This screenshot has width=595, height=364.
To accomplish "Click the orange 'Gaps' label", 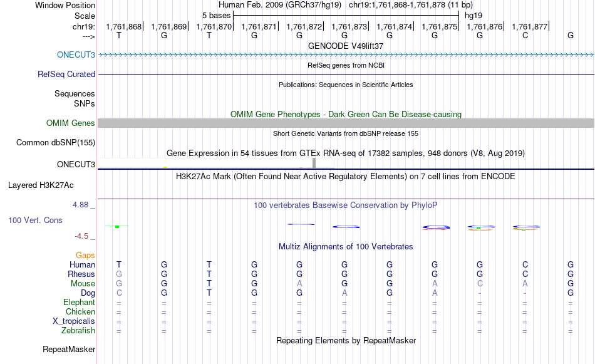I will (x=85, y=256).
